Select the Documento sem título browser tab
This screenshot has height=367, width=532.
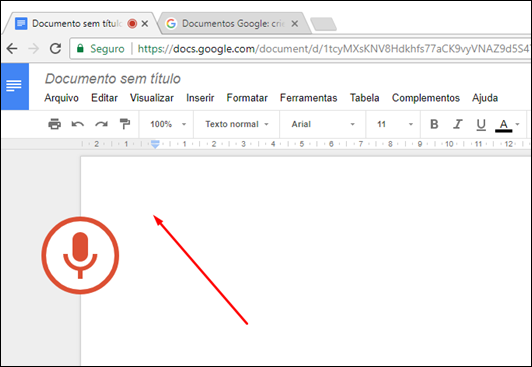(81, 23)
